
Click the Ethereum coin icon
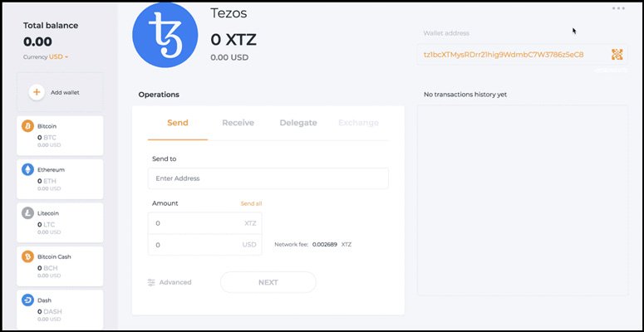[x=28, y=169]
